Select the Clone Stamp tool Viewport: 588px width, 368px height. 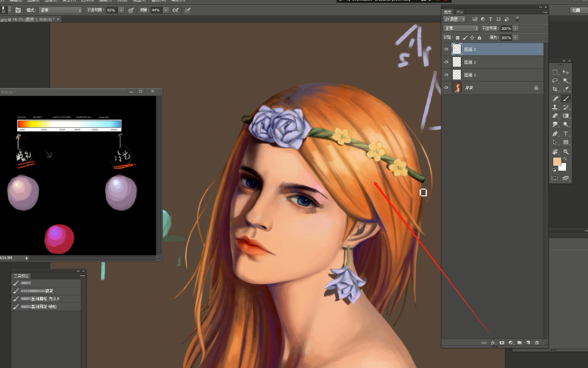[x=555, y=107]
